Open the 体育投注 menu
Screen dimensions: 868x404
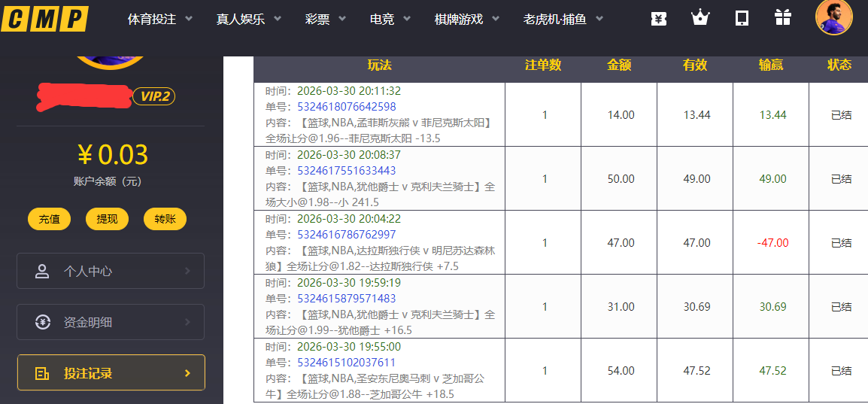152,20
